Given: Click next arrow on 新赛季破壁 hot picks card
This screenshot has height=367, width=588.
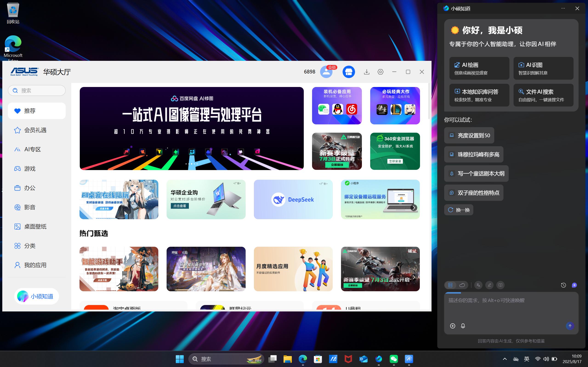Looking at the screenshot, I should (x=414, y=277).
